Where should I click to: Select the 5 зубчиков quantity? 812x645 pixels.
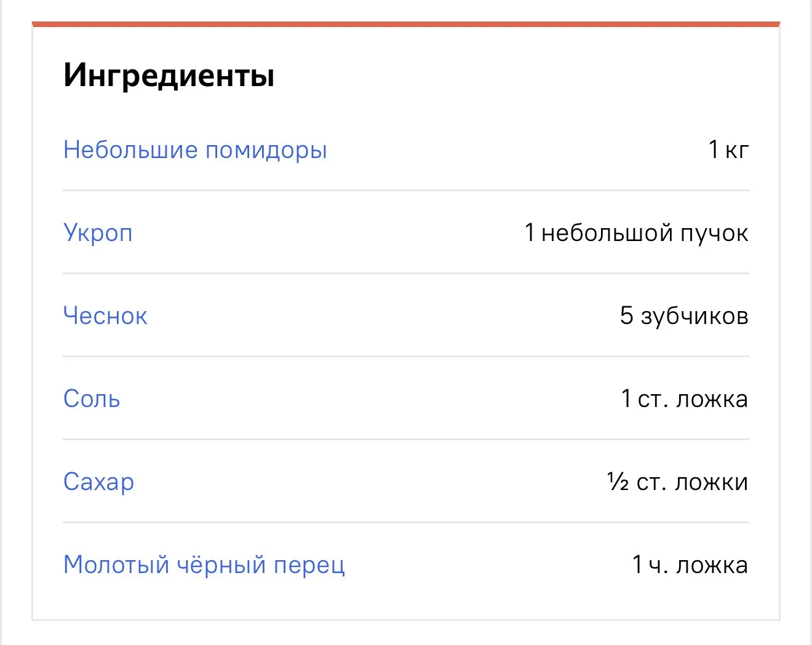(684, 315)
